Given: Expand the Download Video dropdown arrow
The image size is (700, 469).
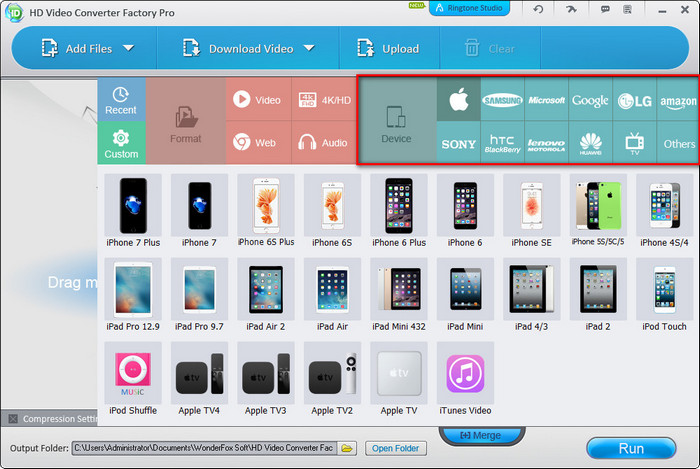Looking at the screenshot, I should (x=309, y=48).
